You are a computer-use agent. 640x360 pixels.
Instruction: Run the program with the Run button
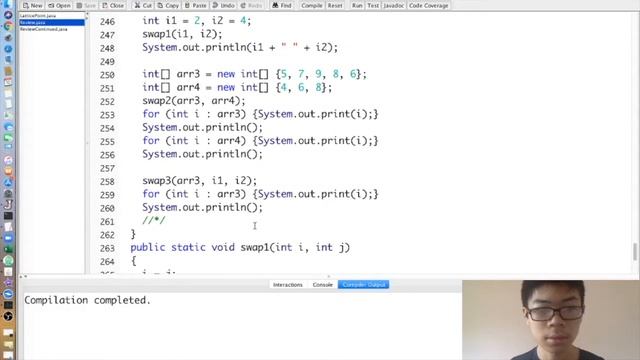click(357, 5)
